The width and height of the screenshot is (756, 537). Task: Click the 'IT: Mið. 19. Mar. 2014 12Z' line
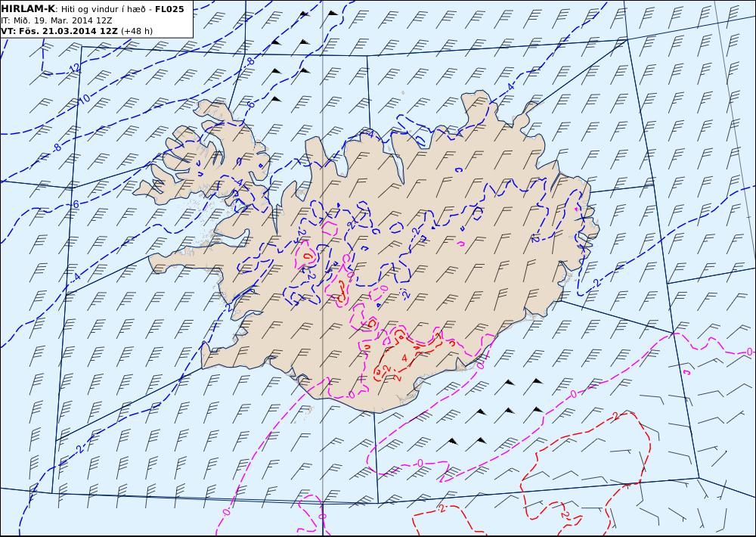pyautogui.click(x=57, y=20)
